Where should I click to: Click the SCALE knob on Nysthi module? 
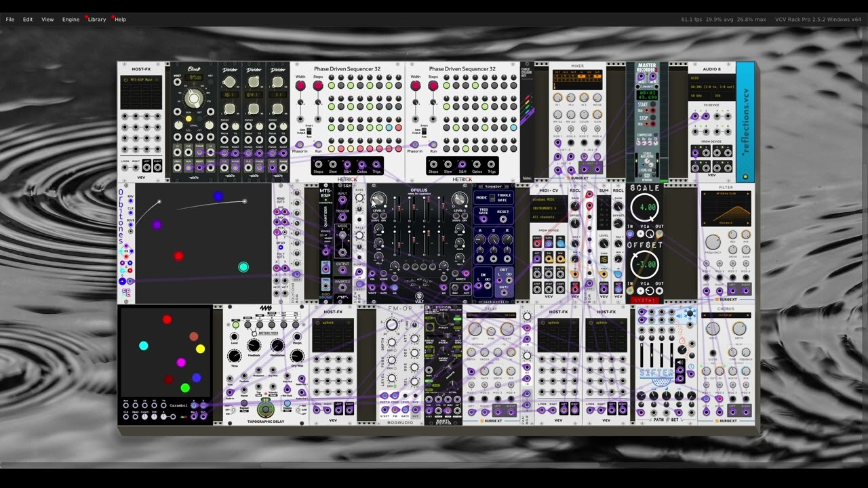(644, 207)
